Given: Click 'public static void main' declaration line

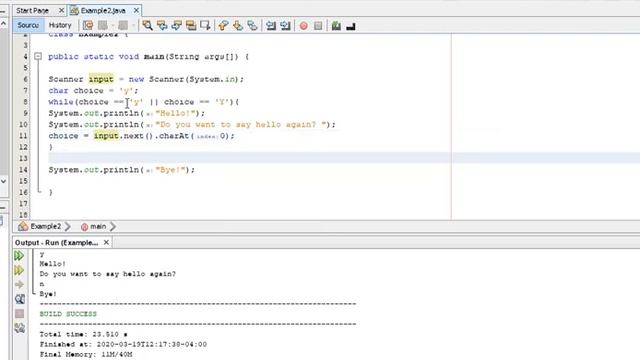Looking at the screenshot, I should pos(148,57).
